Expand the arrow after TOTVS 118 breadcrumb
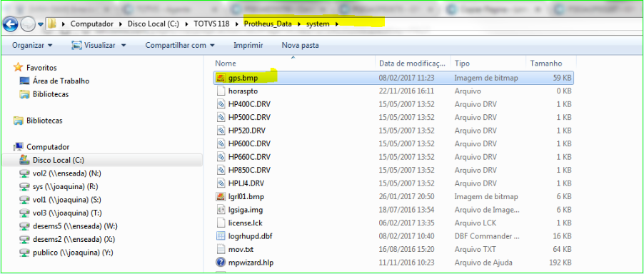644x274 pixels. point(236,24)
